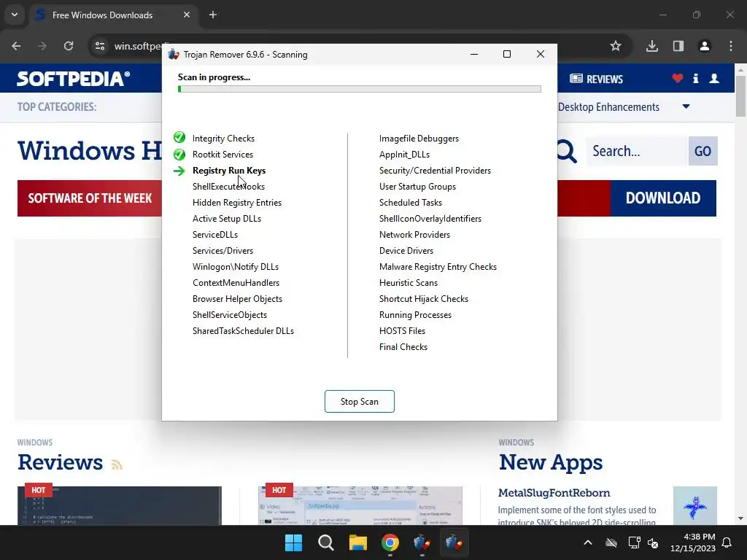The height and width of the screenshot is (560, 747).
Task: Click the Heuristic Scans item
Action: pyautogui.click(x=409, y=283)
